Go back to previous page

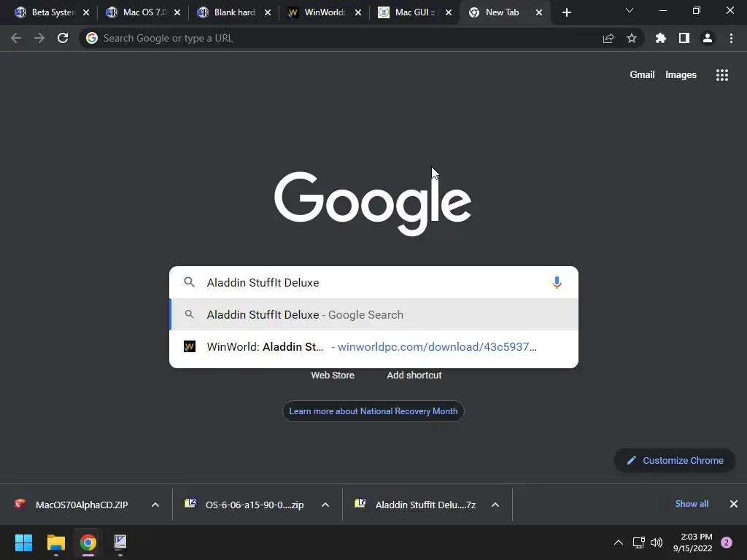point(16,38)
